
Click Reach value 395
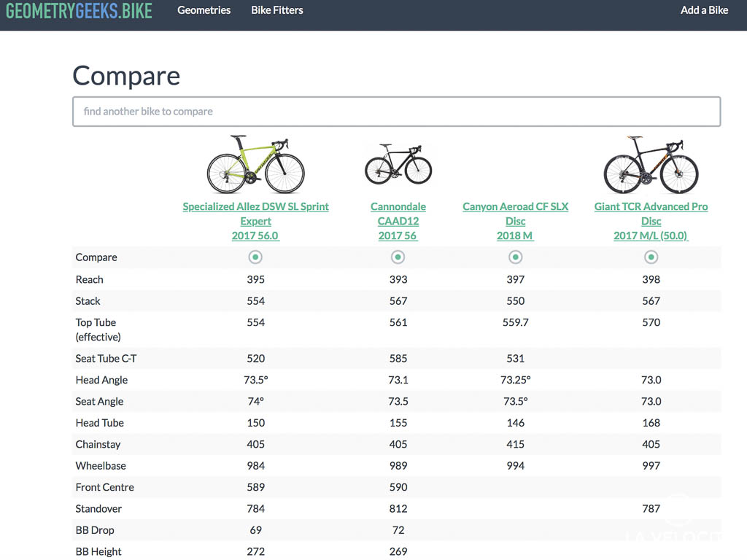(256, 279)
